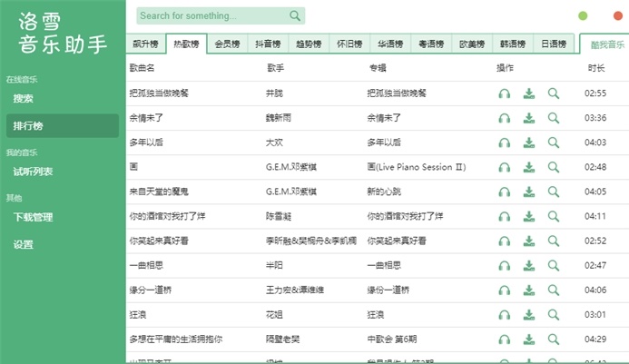Open 下载管理 in the sidebar

tap(33, 217)
